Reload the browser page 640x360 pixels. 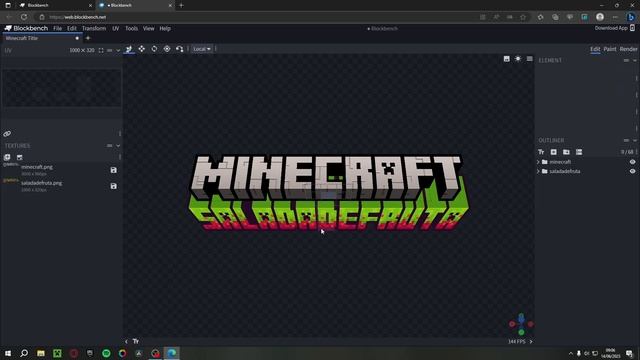[x=24, y=17]
